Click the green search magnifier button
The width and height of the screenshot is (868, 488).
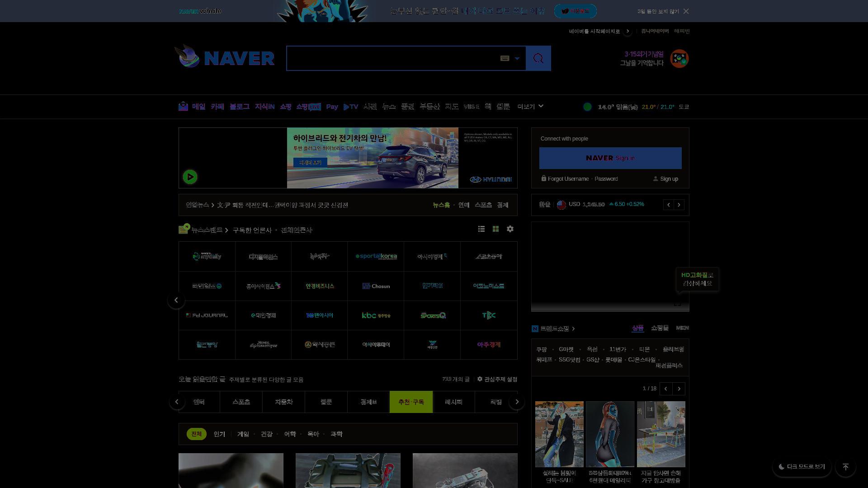click(x=538, y=58)
